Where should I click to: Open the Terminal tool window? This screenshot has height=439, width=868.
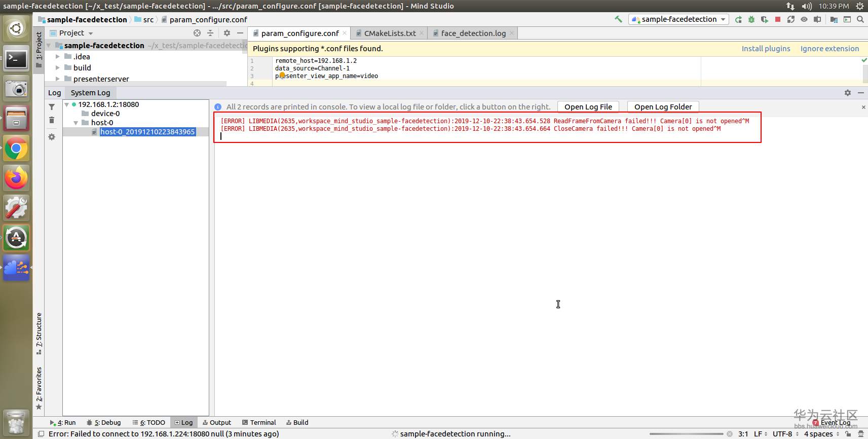click(x=259, y=422)
